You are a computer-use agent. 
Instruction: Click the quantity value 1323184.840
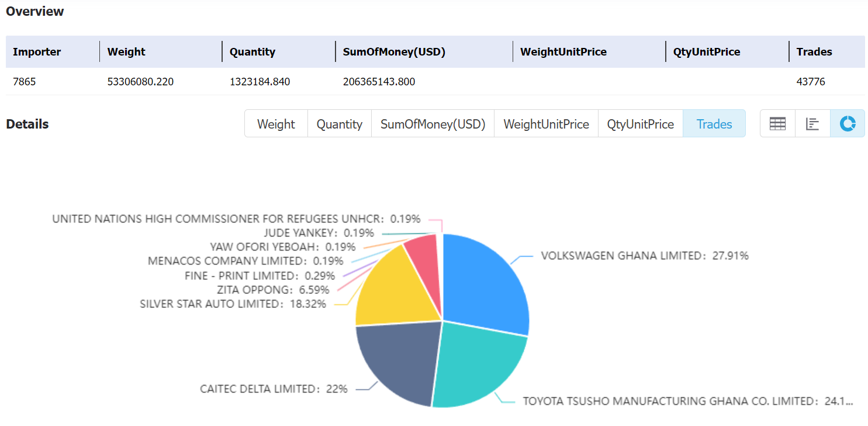[260, 82]
